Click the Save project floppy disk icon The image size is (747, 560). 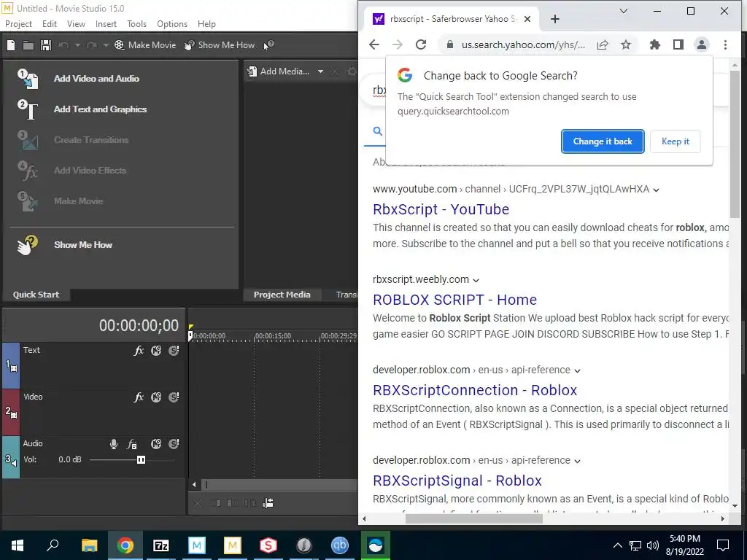(46, 45)
